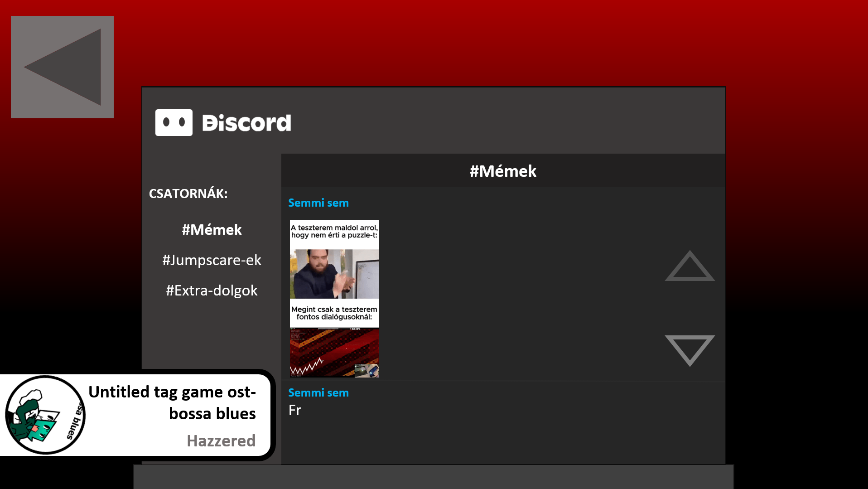Viewport: 868px width, 489px height.
Task: Click the bossa blues album art icon
Action: point(45,415)
